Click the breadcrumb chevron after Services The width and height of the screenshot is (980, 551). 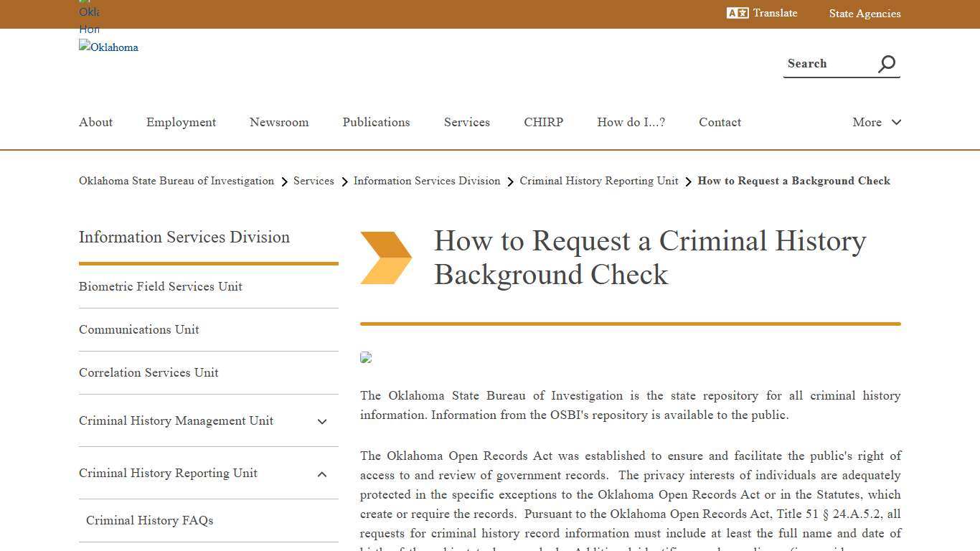coord(344,182)
